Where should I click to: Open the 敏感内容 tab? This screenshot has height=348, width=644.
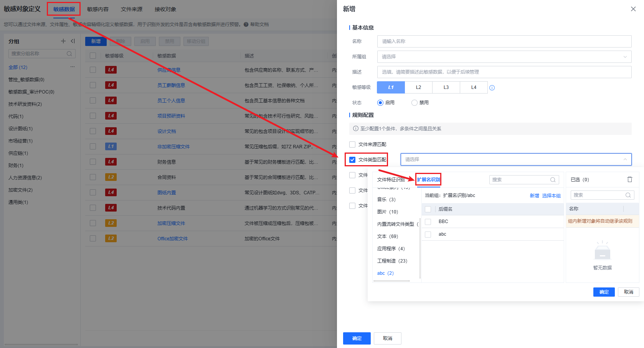click(x=97, y=9)
